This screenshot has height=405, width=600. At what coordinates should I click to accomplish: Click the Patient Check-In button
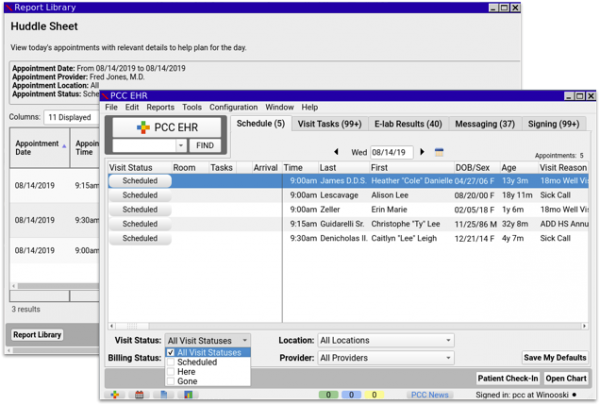(x=508, y=378)
